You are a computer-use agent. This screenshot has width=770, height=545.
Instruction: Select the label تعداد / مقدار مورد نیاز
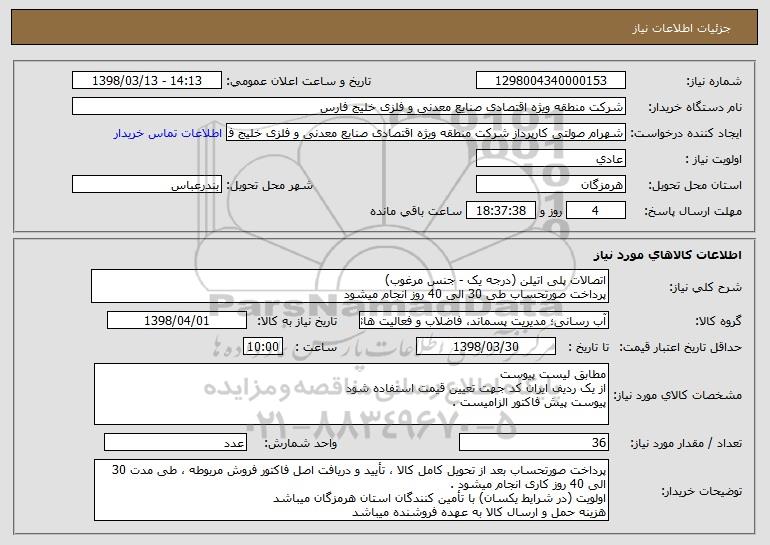click(686, 443)
